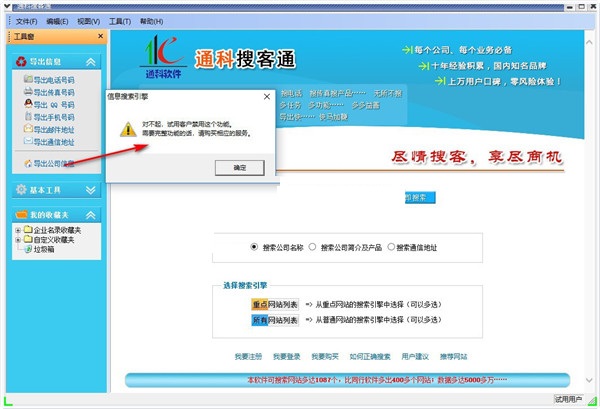Screen dimensions: 600x409
Task: Click the recycle icon beside 导出信息
Action: pyautogui.click(x=21, y=61)
